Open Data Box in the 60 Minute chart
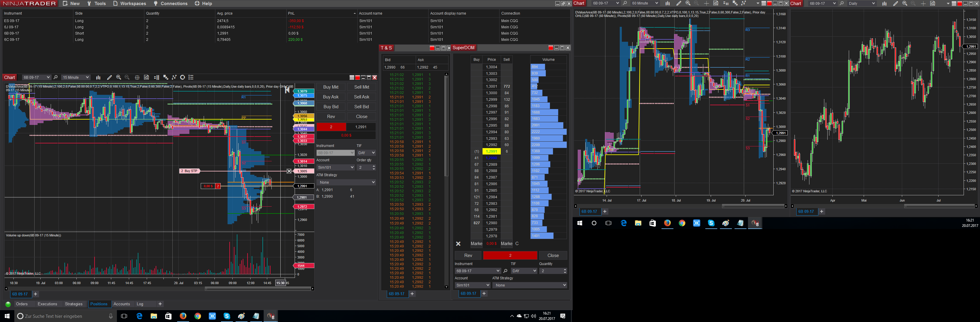The width and height of the screenshot is (980, 322). [x=715, y=3]
